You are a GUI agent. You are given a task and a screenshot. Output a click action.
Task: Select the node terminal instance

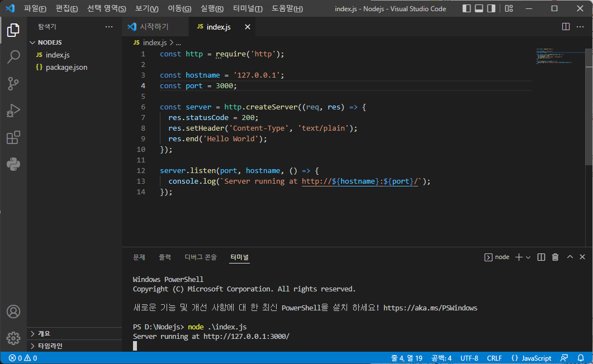497,257
